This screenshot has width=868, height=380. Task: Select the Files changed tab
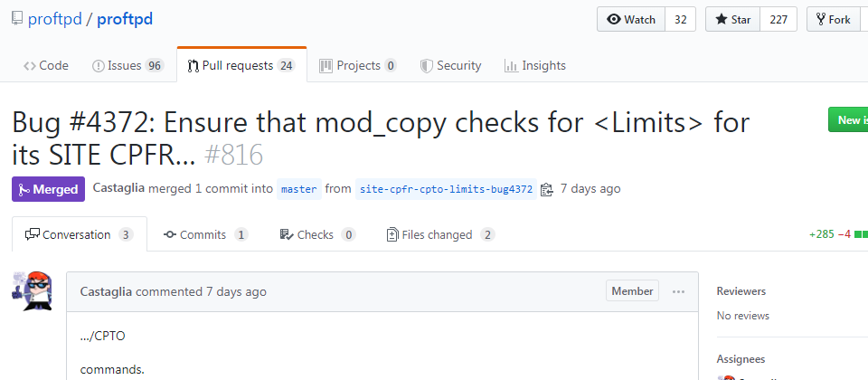click(x=440, y=234)
